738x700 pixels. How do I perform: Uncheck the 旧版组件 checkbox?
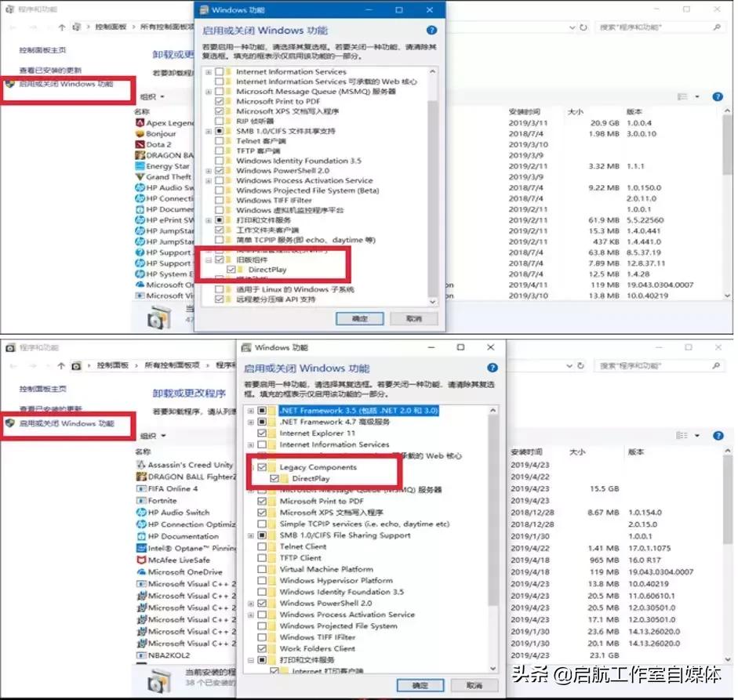pyautogui.click(x=219, y=259)
